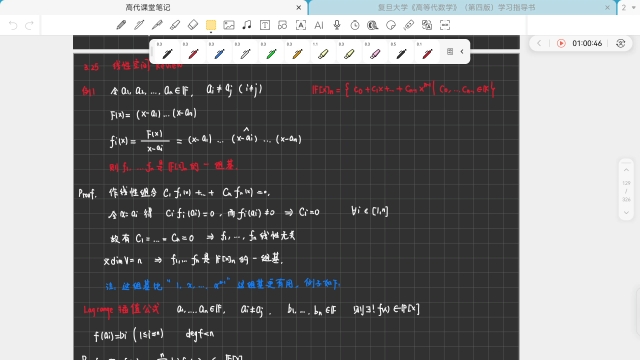640x360 pixels.
Task: Start recording with the microphone
Action: [337, 25]
